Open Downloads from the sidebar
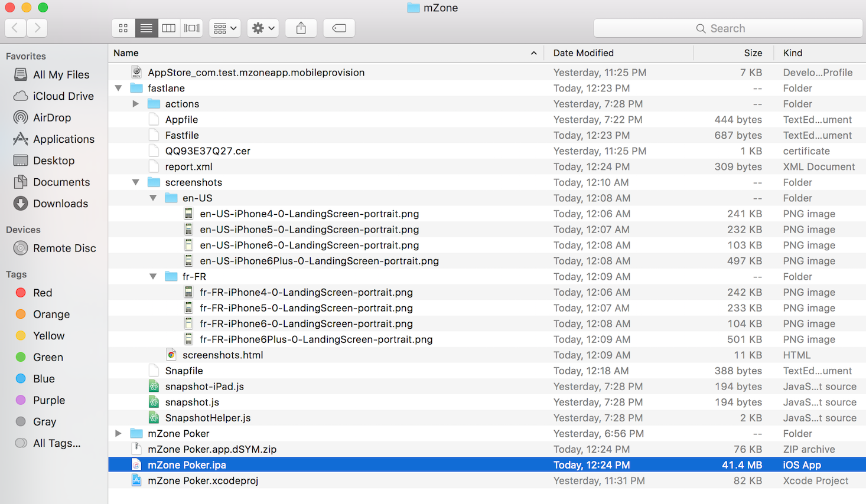This screenshot has width=866, height=504. point(60,204)
